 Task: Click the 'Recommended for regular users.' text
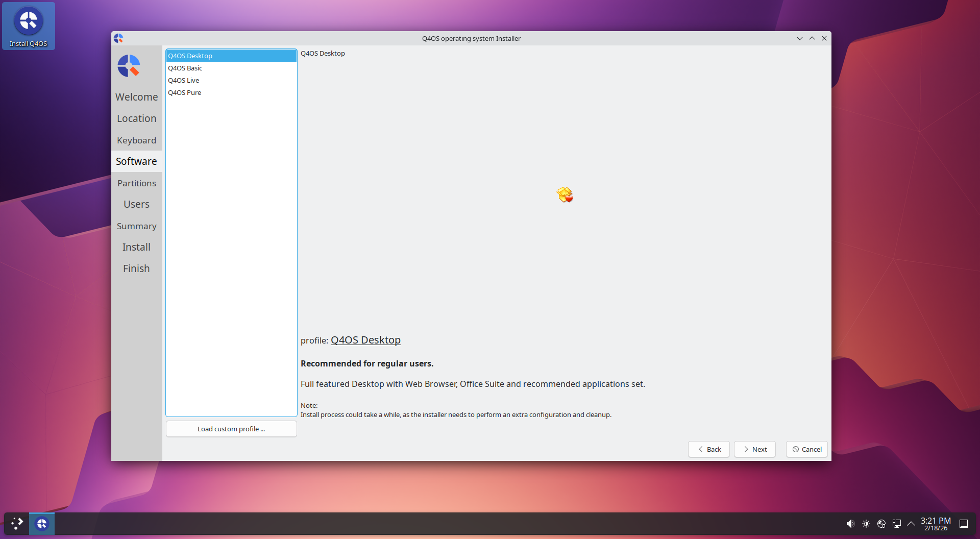pyautogui.click(x=367, y=363)
